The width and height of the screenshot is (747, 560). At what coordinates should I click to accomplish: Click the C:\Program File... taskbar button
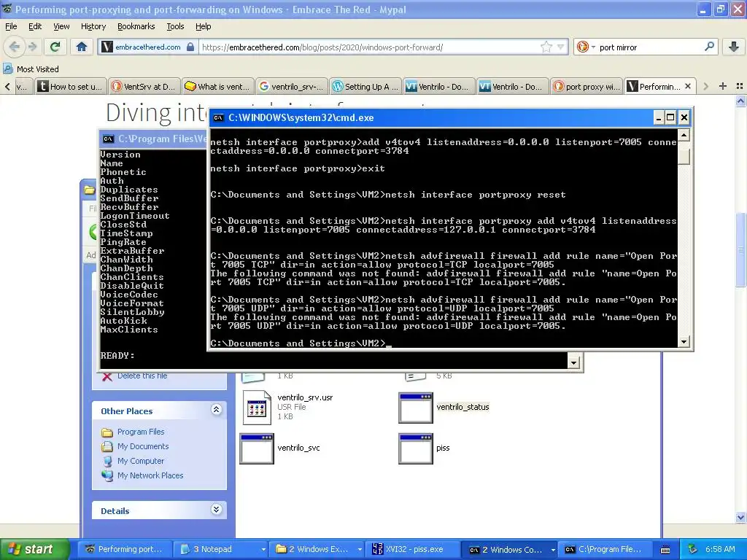point(605,549)
